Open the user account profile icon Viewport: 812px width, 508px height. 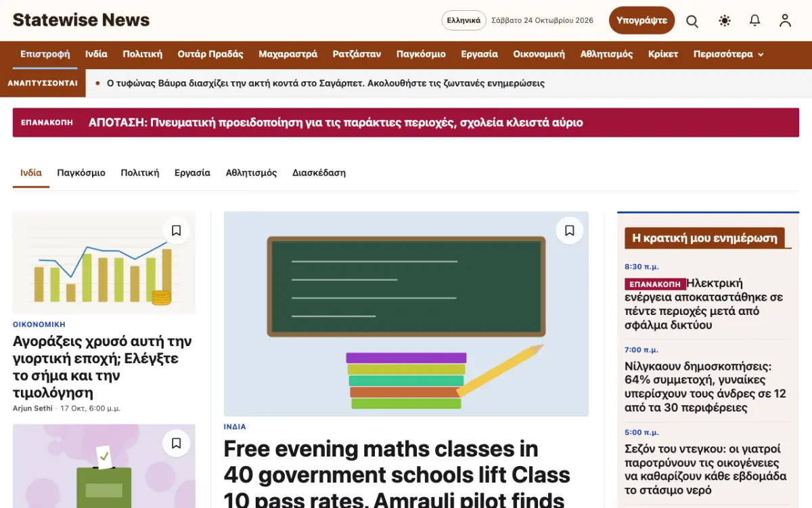tap(785, 21)
